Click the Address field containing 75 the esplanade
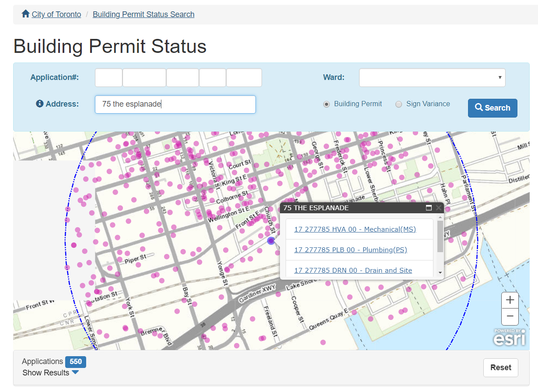Screen dimensions: 538x392 tap(175, 104)
